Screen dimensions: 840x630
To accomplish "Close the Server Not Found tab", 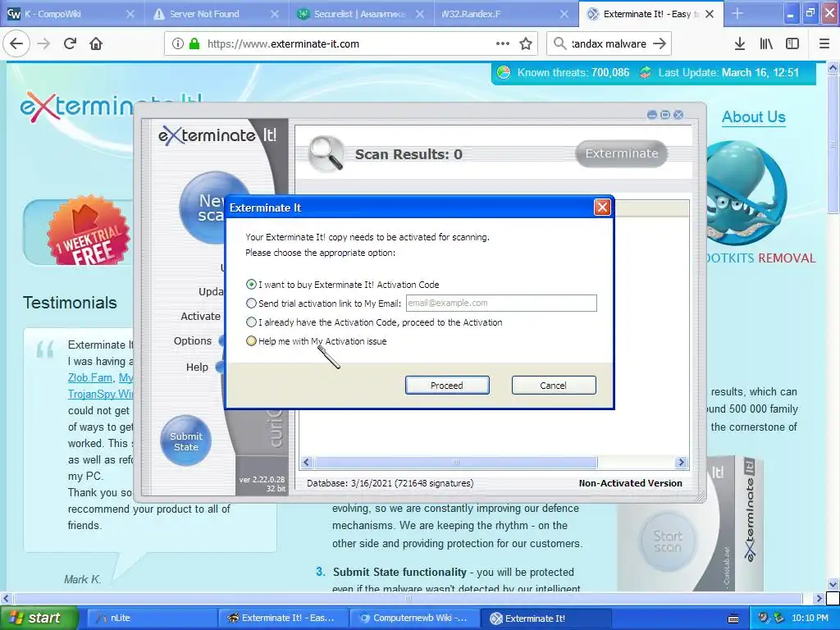I will coord(275,14).
